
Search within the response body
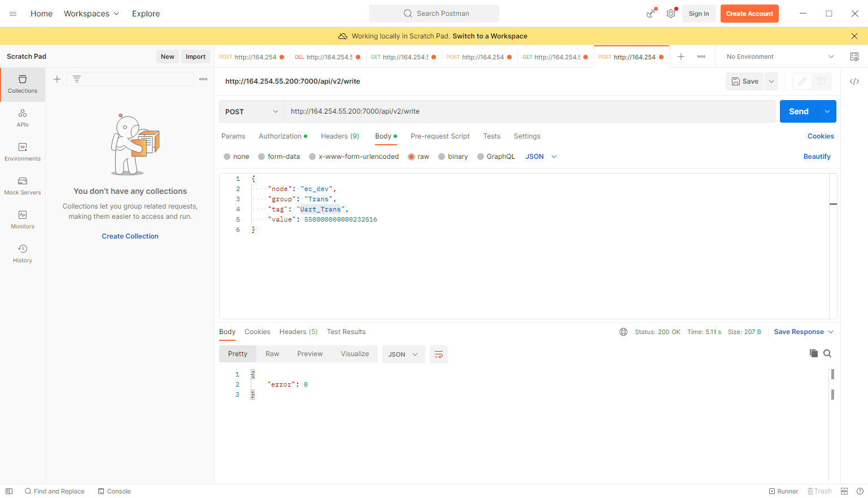coord(827,353)
